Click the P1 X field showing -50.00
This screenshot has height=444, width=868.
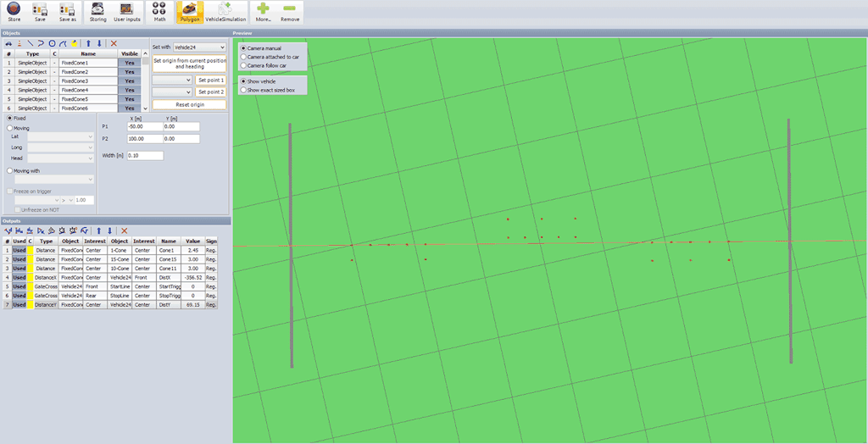coord(144,127)
